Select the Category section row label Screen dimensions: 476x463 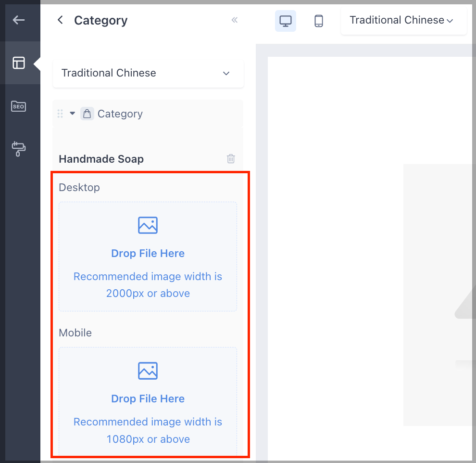[x=120, y=114]
